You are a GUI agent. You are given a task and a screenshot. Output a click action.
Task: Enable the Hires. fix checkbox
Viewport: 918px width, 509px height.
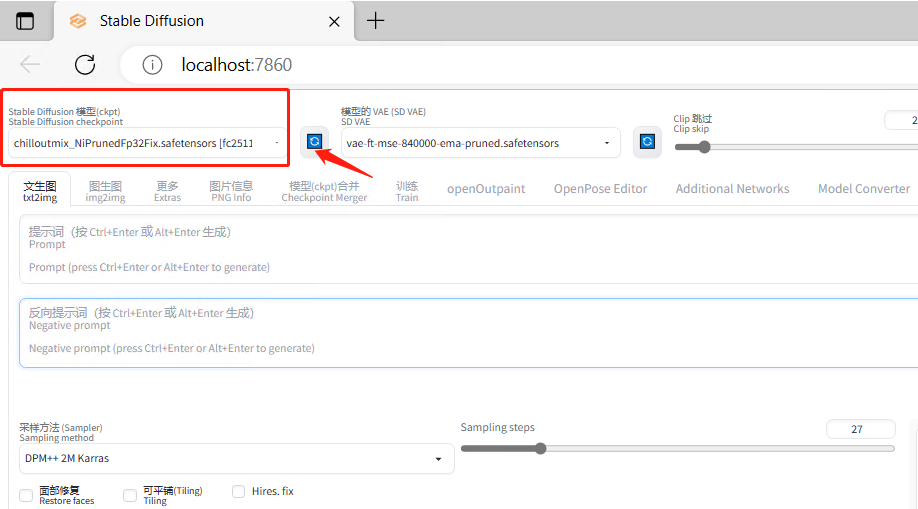(239, 491)
